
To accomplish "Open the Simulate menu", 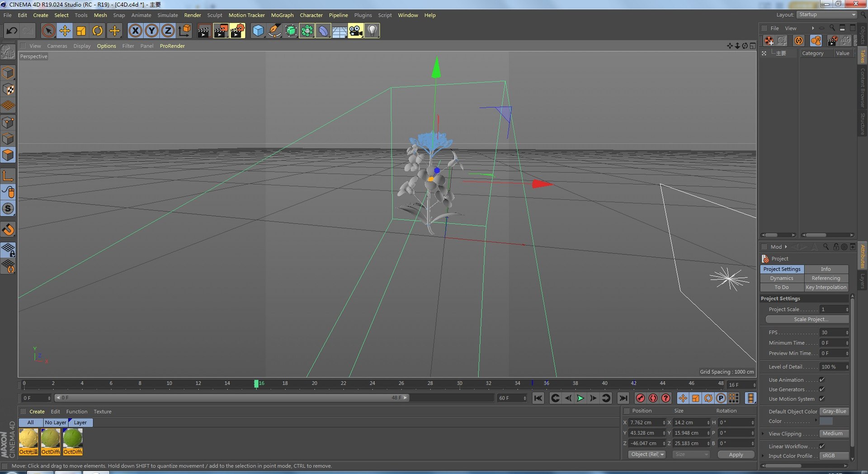I will [x=168, y=15].
